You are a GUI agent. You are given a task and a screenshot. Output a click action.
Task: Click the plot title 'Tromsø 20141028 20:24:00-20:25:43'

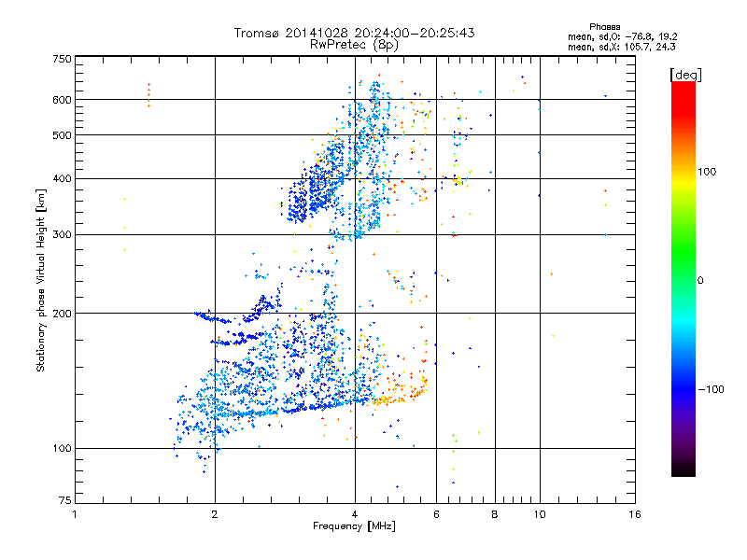click(354, 33)
